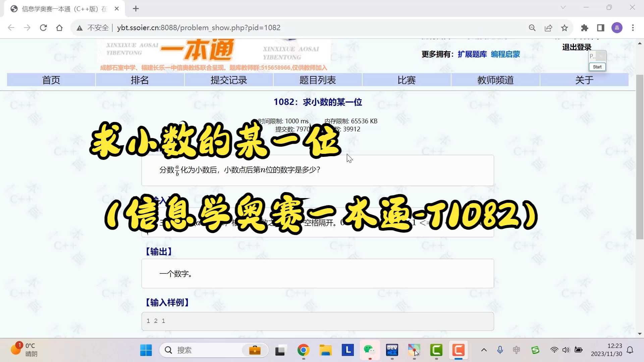Toggle the microphone icon in system tray
Viewport: 644px width, 362px height.
(500, 350)
